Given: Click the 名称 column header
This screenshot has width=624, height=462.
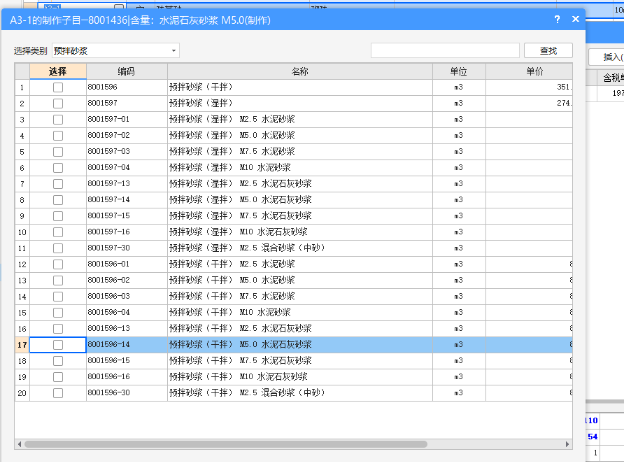Looking at the screenshot, I should (300, 71).
